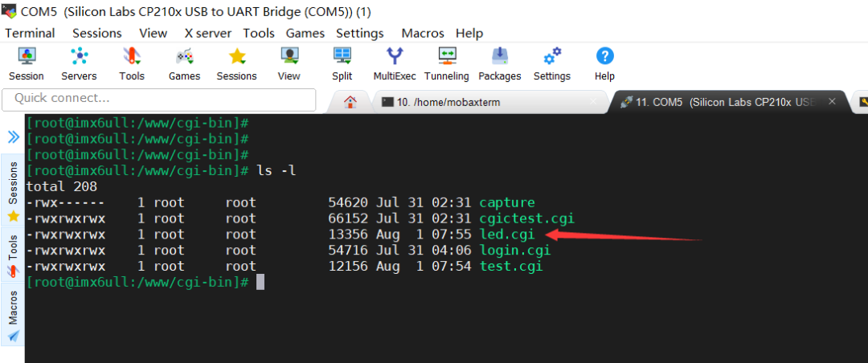Image resolution: width=868 pixels, height=363 pixels.
Task: Click the Sessions star toolbar icon
Action: [236, 57]
